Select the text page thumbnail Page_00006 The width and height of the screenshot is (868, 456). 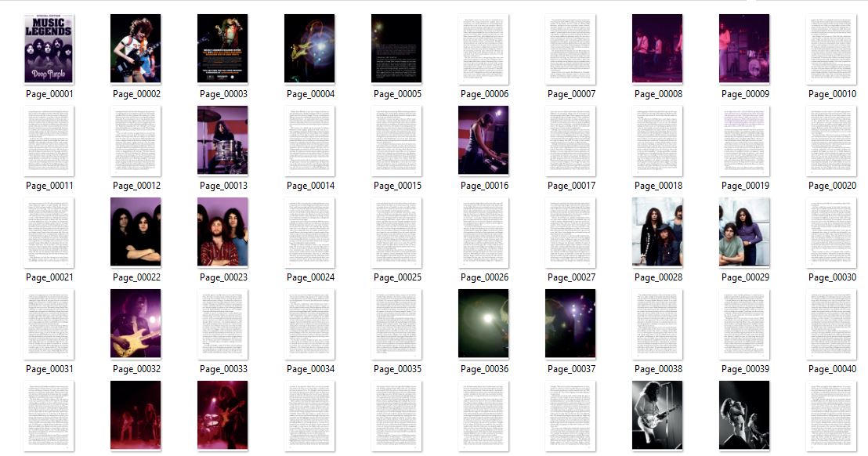coord(483,49)
